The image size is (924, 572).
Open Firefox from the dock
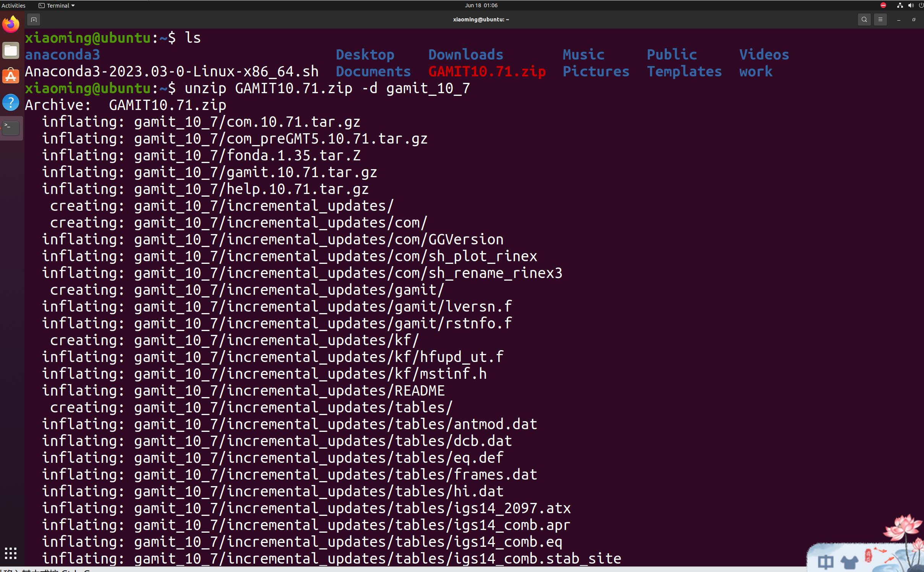click(11, 24)
